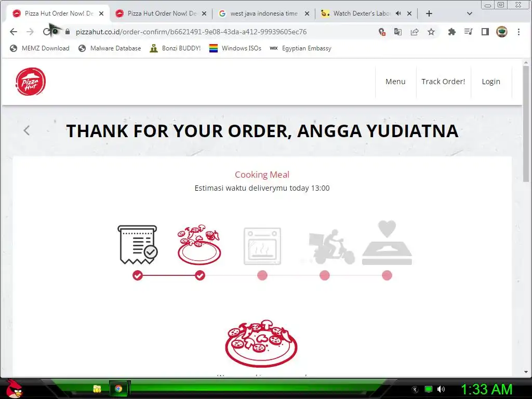The image size is (532, 399).
Task: Click the blocked-content icon in the address bar
Action: [382, 32]
